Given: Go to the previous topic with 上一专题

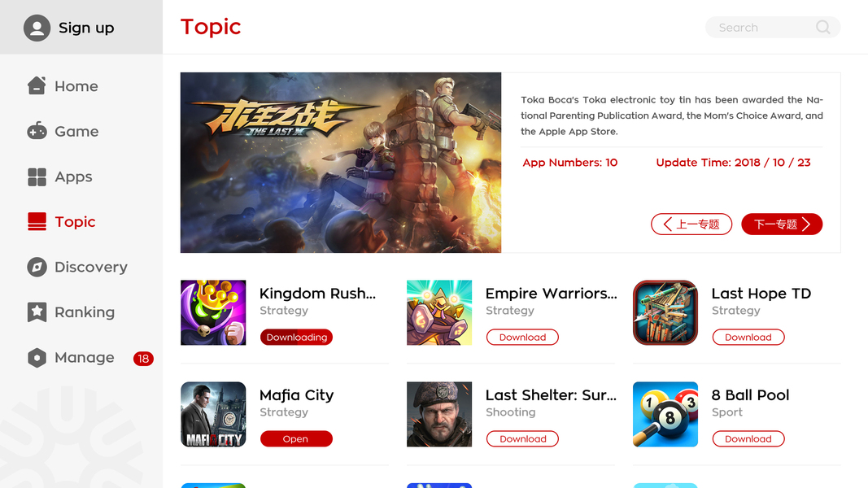Looking at the screenshot, I should [x=691, y=224].
